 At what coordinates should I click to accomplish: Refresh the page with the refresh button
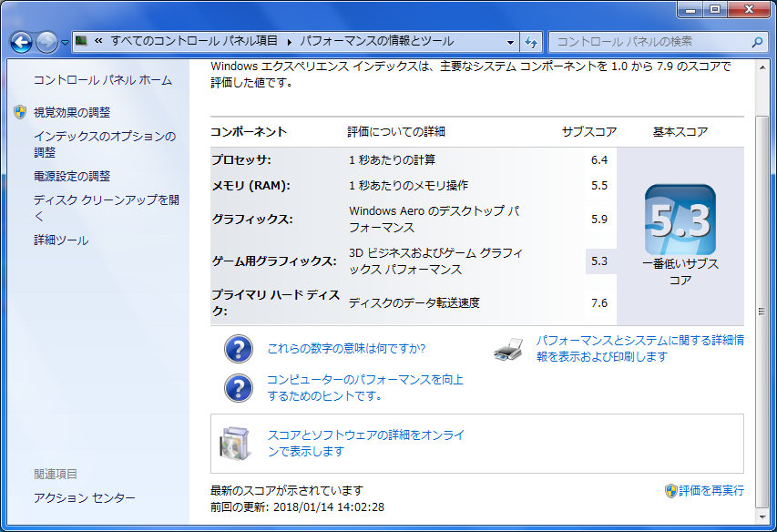(531, 42)
